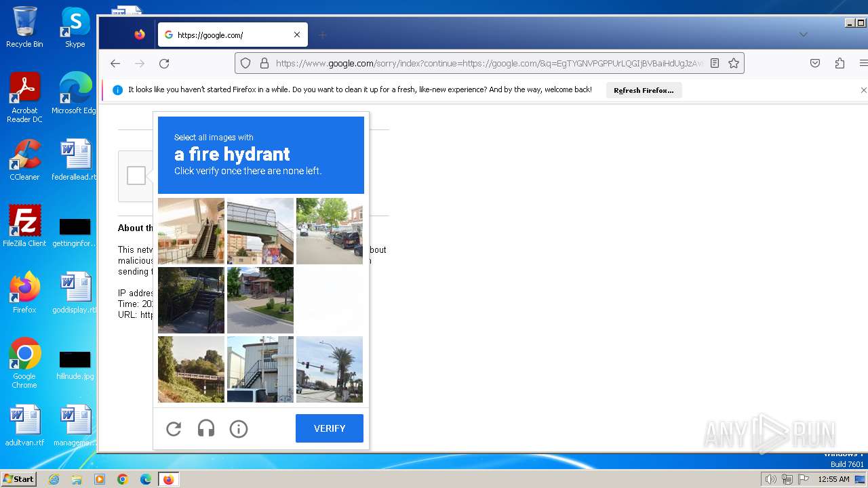Select the parked cars street image tile
868x488 pixels.
tap(330, 231)
